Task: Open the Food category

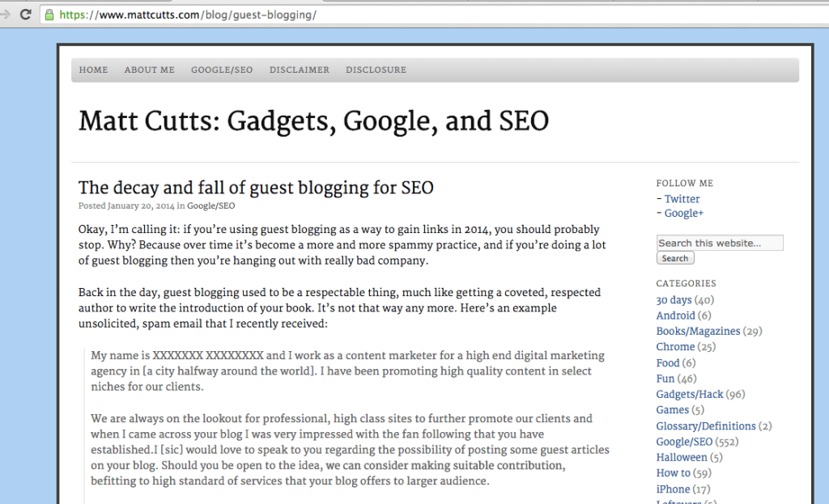Action: [668, 363]
